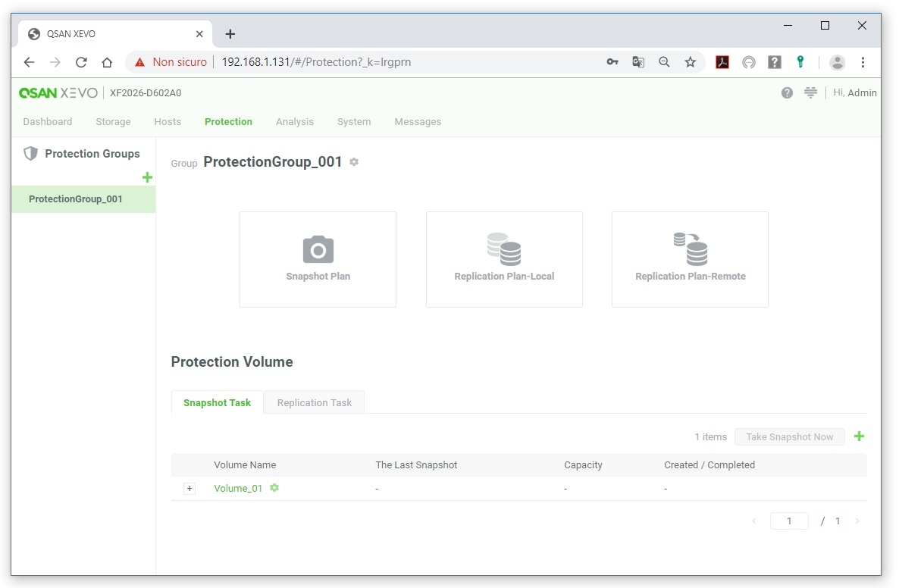Expand the Volume_01 row
Viewport: 899px width, 588px height.
tap(190, 489)
